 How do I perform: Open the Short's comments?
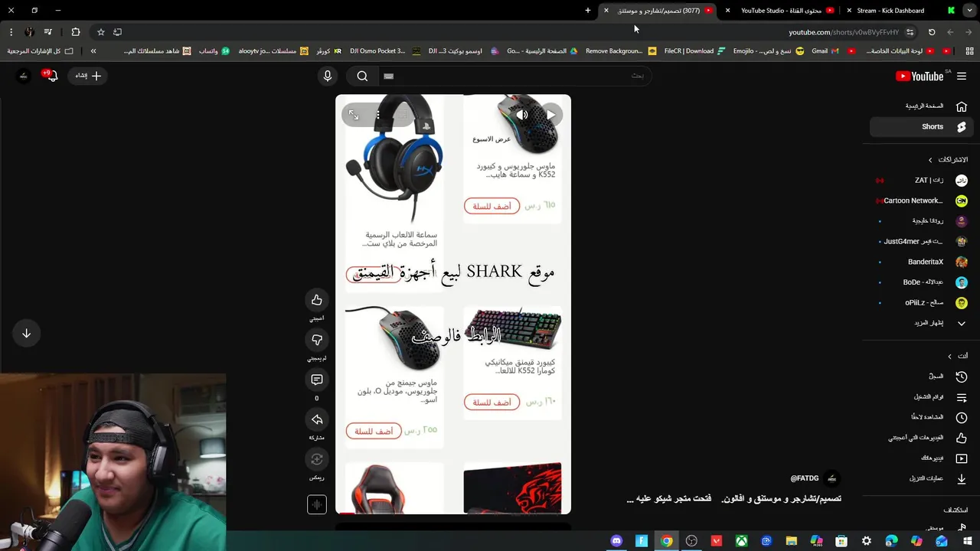coord(317,380)
